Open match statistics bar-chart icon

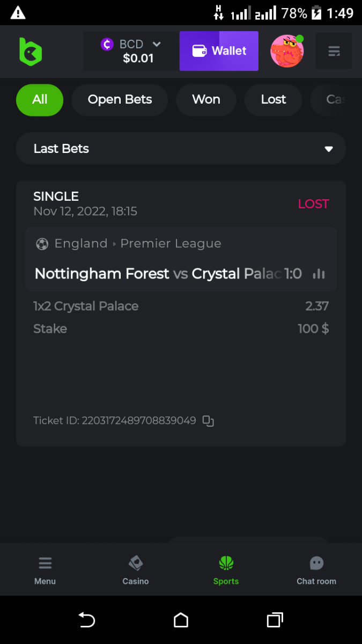(x=319, y=274)
